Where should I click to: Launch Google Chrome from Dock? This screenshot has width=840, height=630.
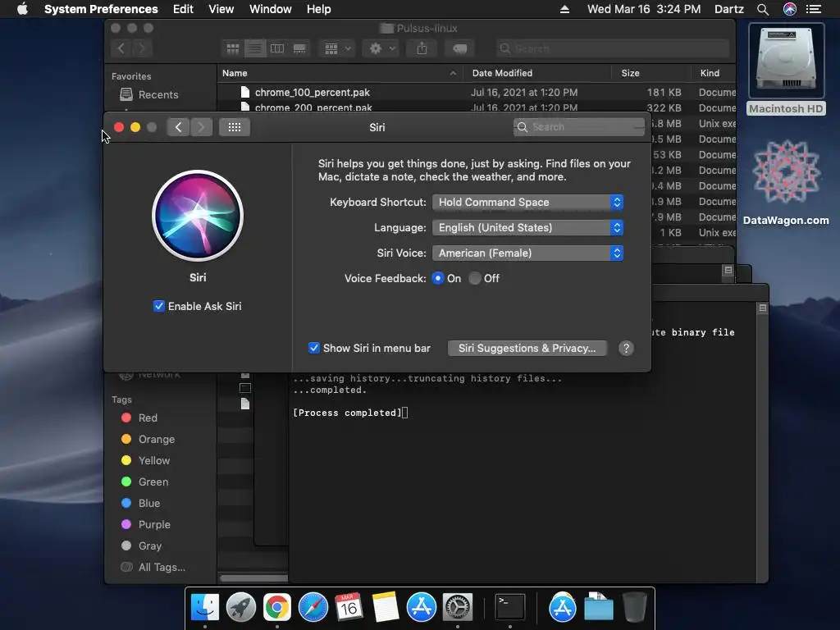[x=277, y=607]
